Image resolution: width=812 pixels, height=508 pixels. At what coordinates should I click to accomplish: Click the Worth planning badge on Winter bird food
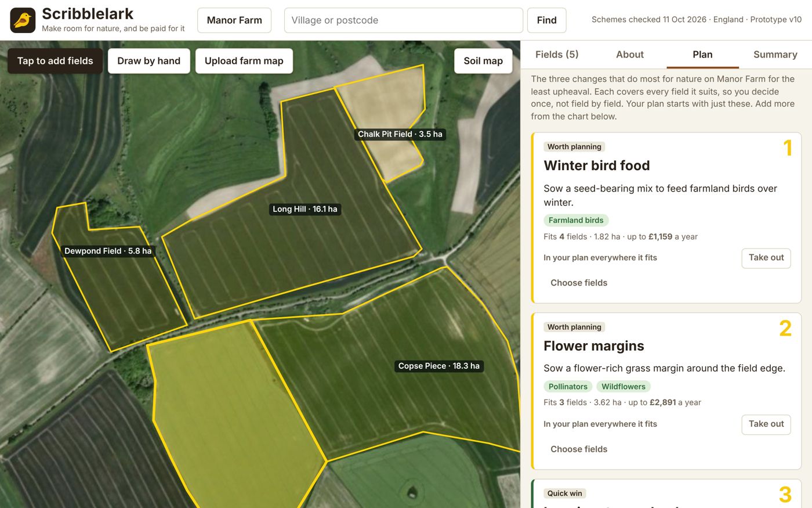574,147
